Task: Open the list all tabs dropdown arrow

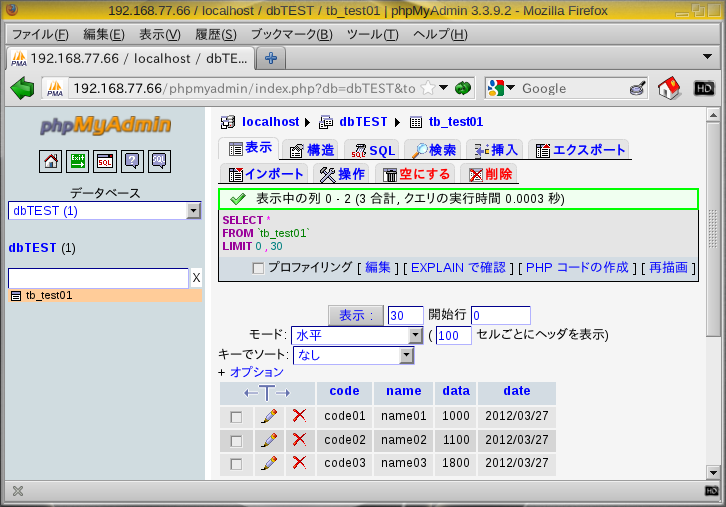Action: tap(707, 57)
